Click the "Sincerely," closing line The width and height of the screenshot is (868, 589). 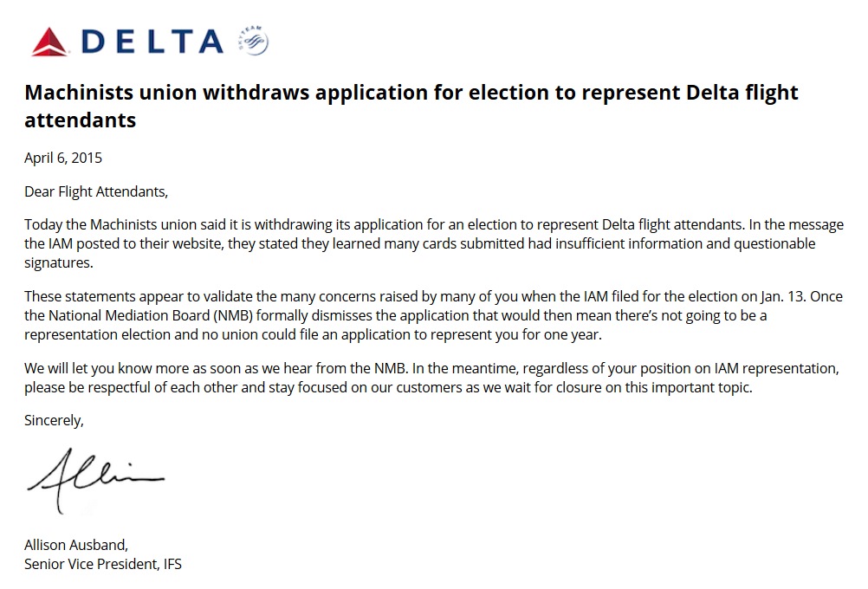click(54, 421)
